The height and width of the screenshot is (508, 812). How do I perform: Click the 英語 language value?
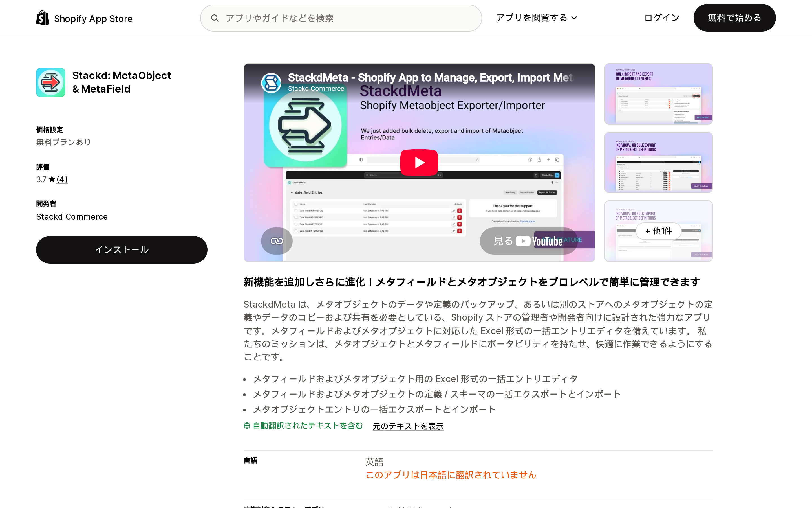(374, 462)
